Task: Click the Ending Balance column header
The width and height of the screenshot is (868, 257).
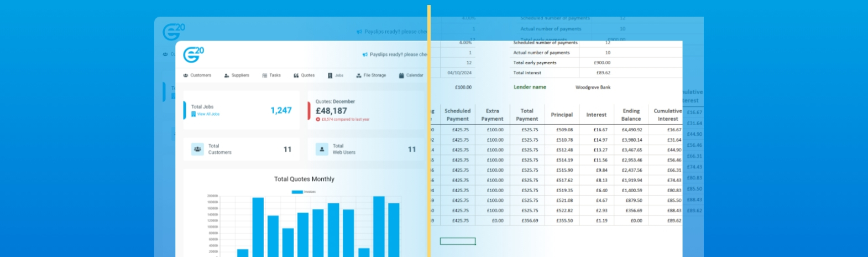Action: [x=631, y=115]
